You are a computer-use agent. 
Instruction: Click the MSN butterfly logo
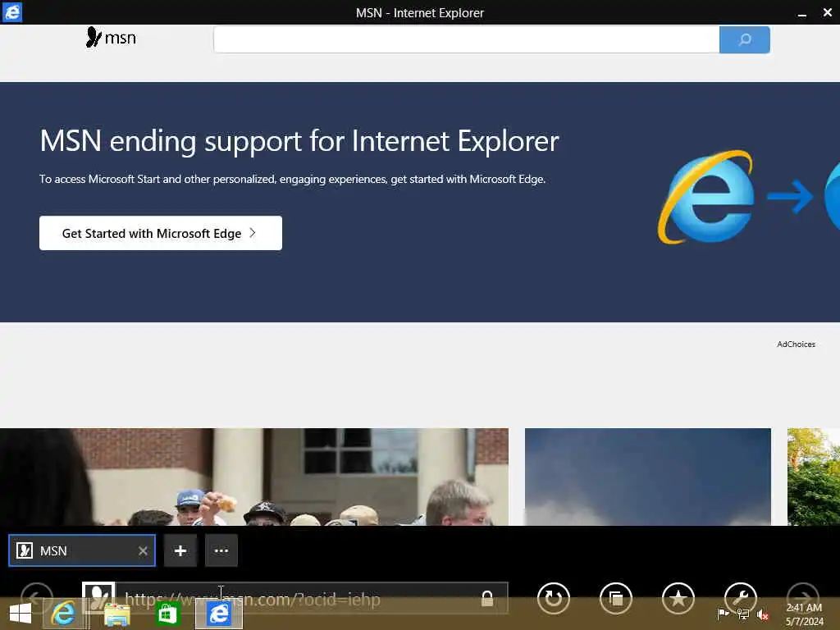pos(111,38)
